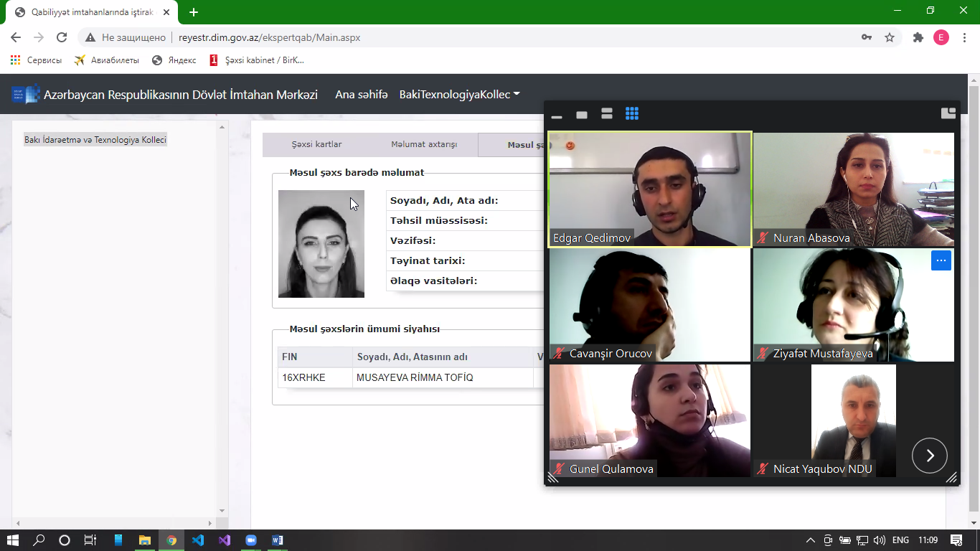Image resolution: width=980 pixels, height=551 pixels.
Task: Switch to the Məlumat axtarışı tab
Action: (424, 145)
